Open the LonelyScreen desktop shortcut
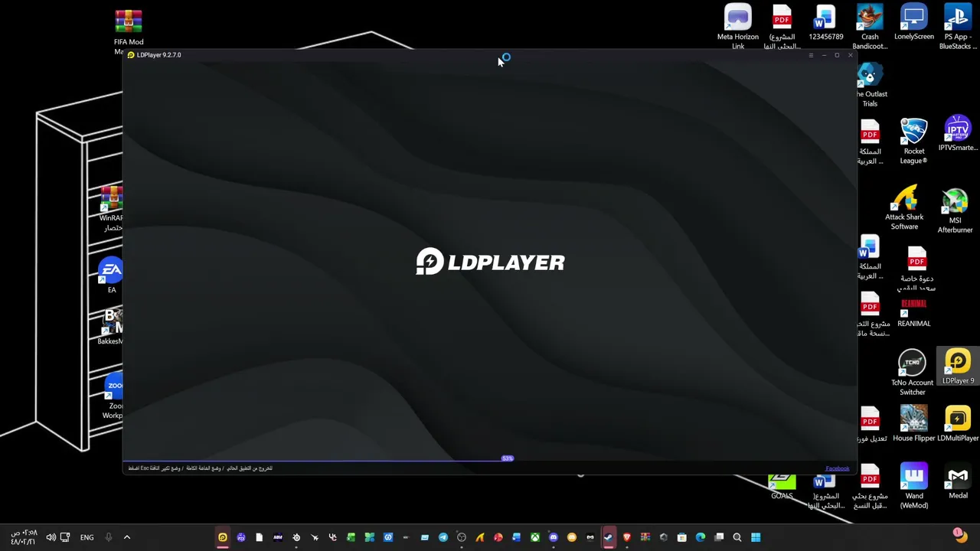Screen dimensions: 980x551 tap(914, 22)
